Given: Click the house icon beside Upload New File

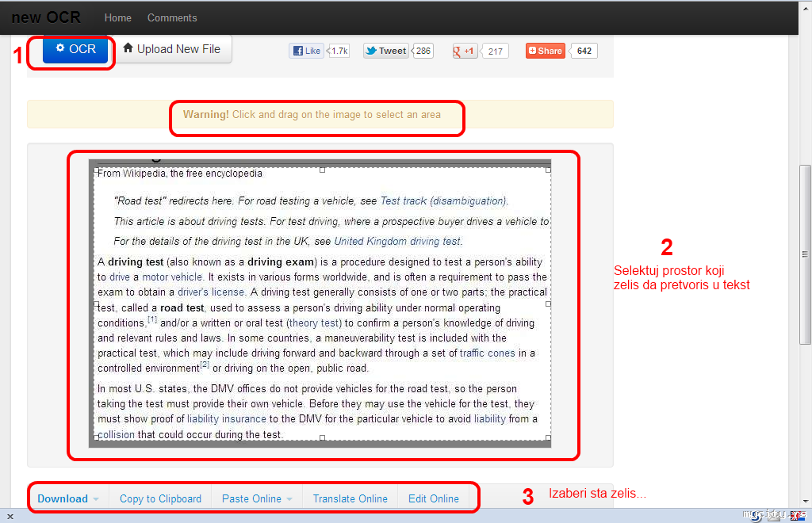Looking at the screenshot, I should click(128, 48).
